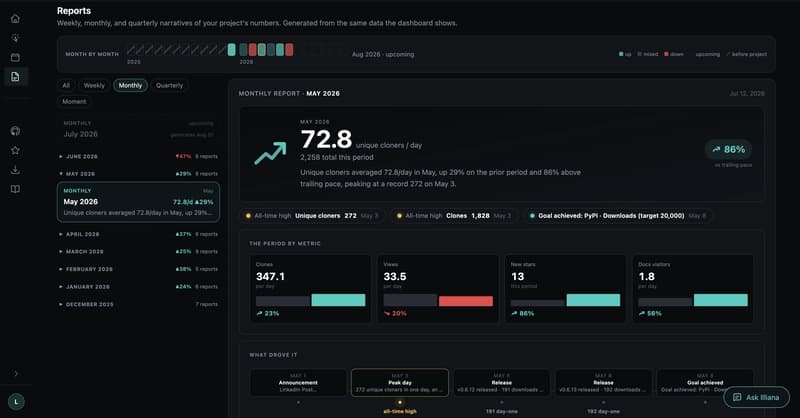The height and width of the screenshot is (418, 800).
Task: Open the New stars 13 metric card
Action: (565, 289)
